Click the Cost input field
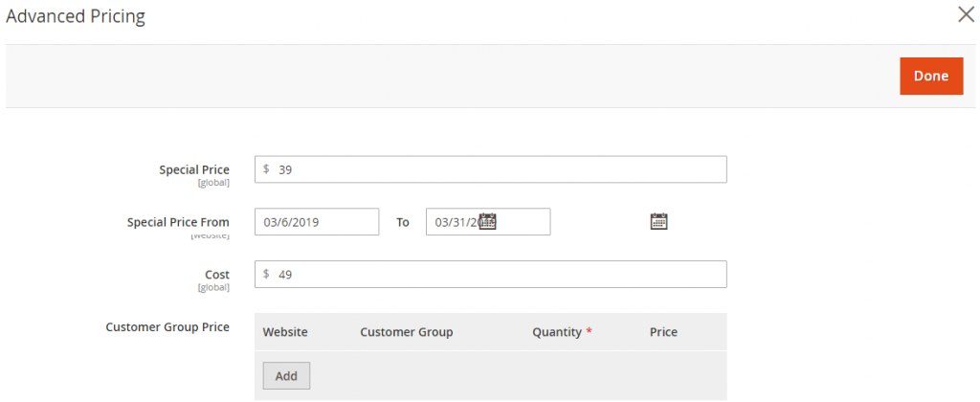This screenshot has height=402, width=980. click(491, 275)
